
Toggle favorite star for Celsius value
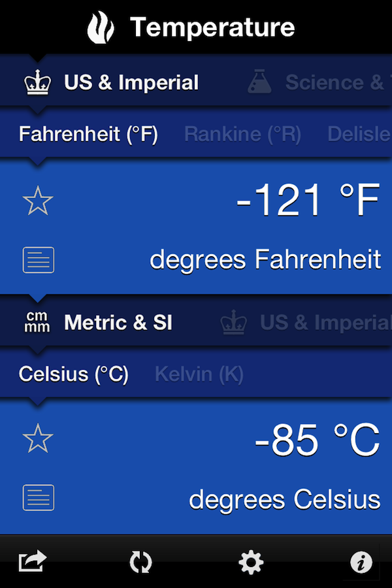pos(38,440)
